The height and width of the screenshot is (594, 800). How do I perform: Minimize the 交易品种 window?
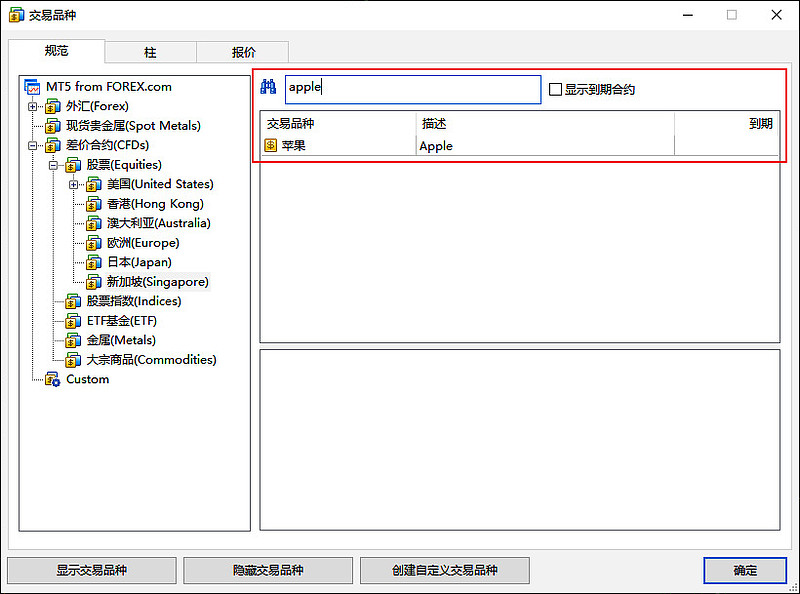[688, 15]
